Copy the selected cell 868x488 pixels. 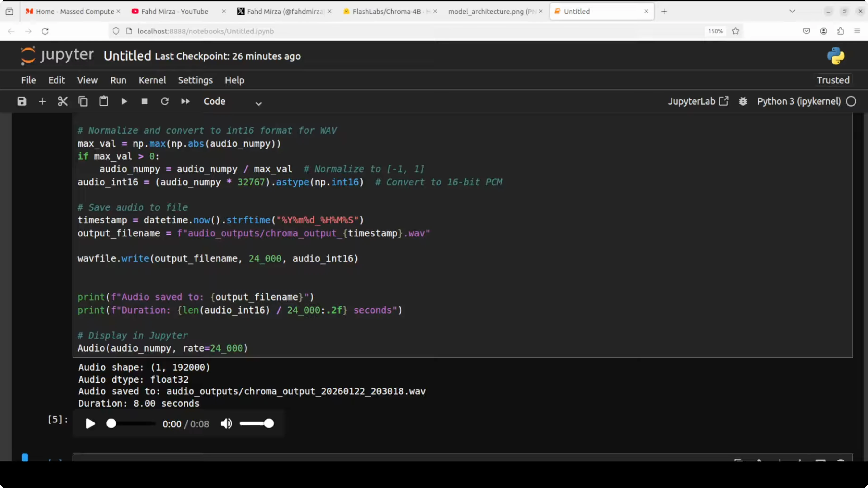click(x=83, y=101)
